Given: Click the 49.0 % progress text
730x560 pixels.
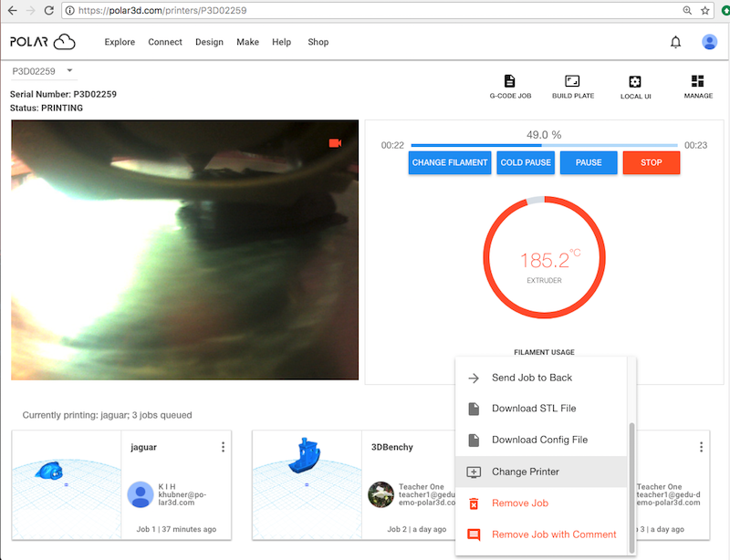Looking at the screenshot, I should [544, 135].
